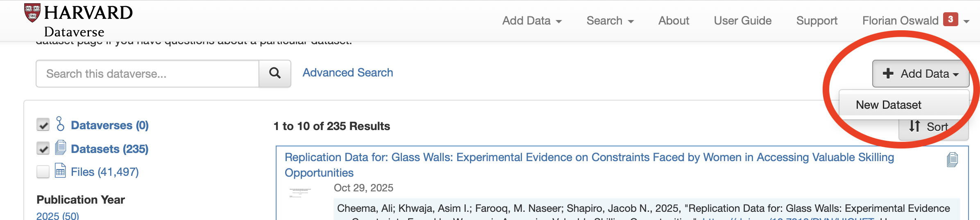Viewport: 980px width, 220px height.
Task: Click the dataset type icon on Glass Walls result
Action: point(952,159)
